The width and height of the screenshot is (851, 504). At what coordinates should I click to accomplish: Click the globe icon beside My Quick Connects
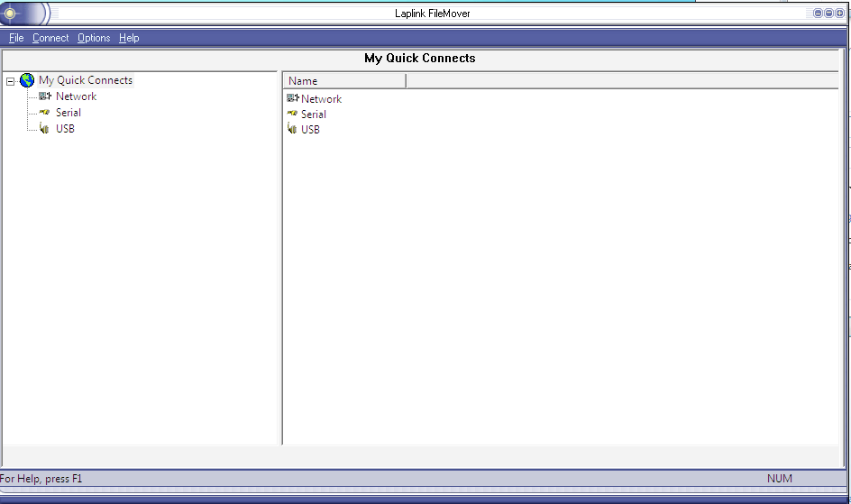tap(27, 80)
